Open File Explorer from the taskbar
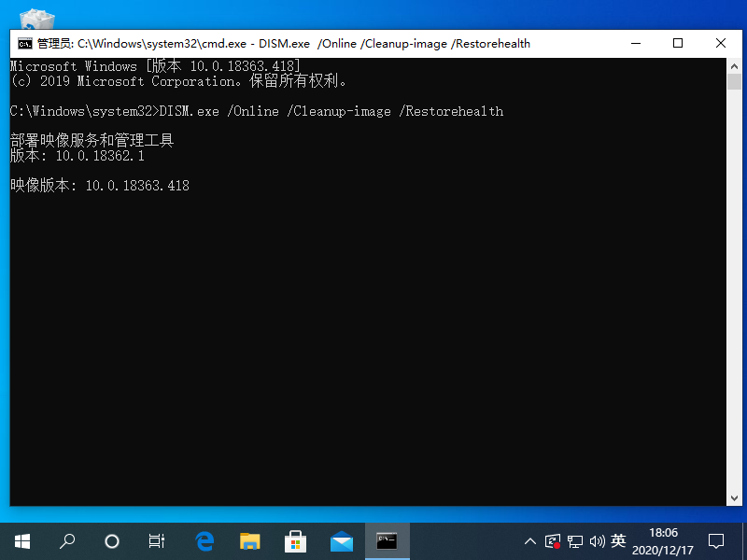The height and width of the screenshot is (560, 747). [249, 540]
